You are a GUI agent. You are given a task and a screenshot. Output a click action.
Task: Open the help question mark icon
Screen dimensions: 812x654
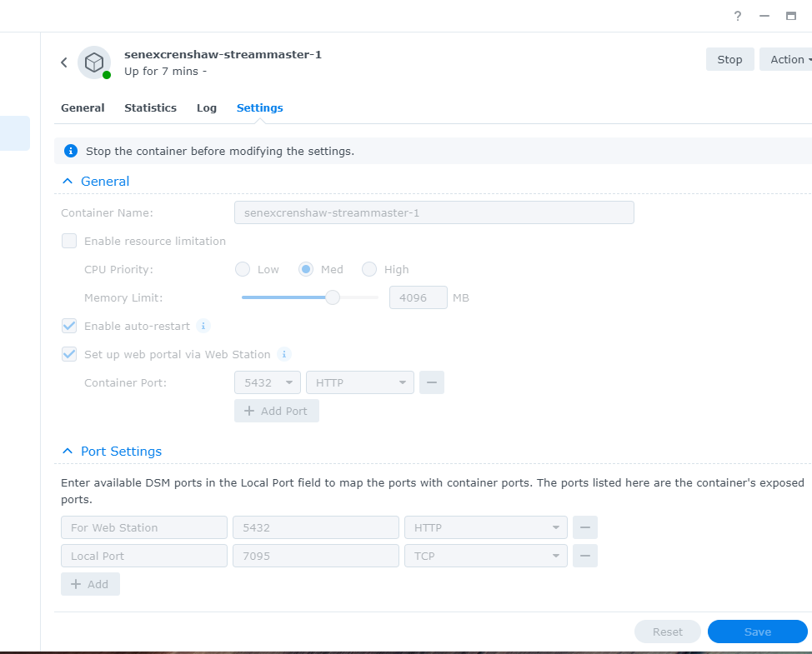[737, 16]
